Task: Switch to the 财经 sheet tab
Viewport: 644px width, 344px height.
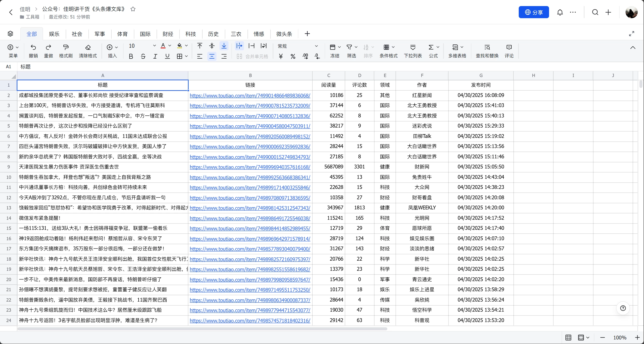Action: (168, 34)
